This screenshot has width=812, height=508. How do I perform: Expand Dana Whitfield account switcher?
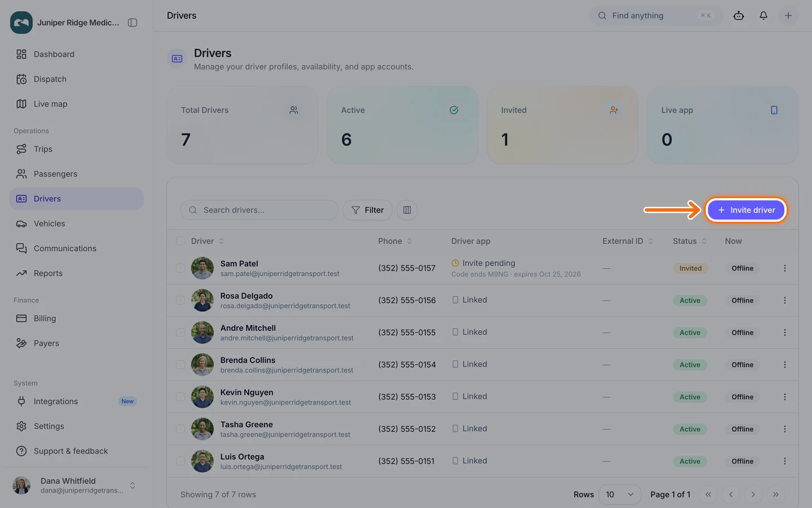(x=133, y=485)
